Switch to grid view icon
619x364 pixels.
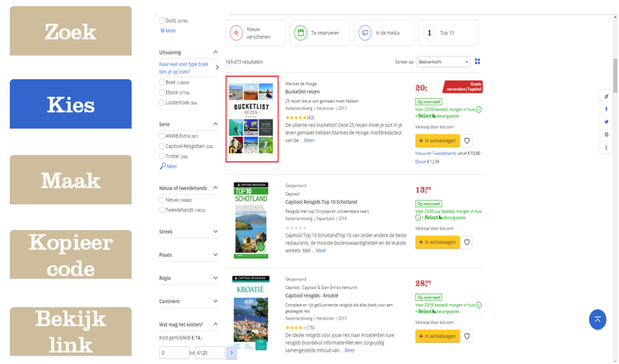(477, 61)
